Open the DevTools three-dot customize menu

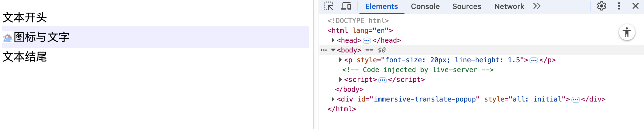click(619, 6)
